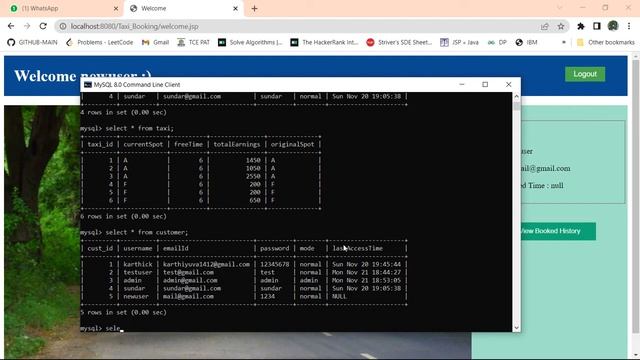Screen dimensions: 640x360
Task: Open the DP bookmark
Action: [x=497, y=42]
